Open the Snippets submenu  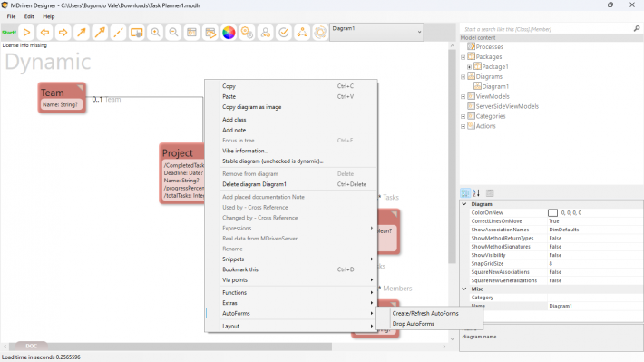291,259
